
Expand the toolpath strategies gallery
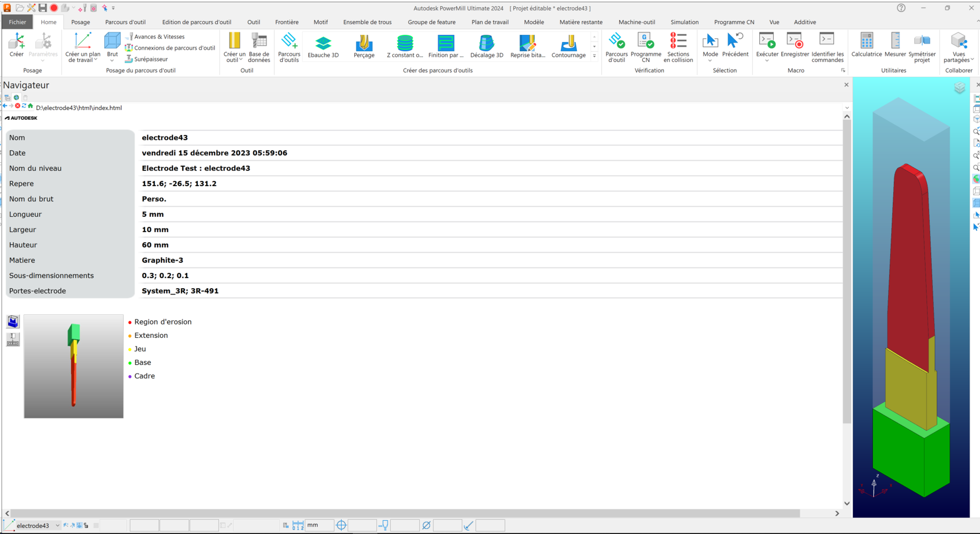[594, 56]
